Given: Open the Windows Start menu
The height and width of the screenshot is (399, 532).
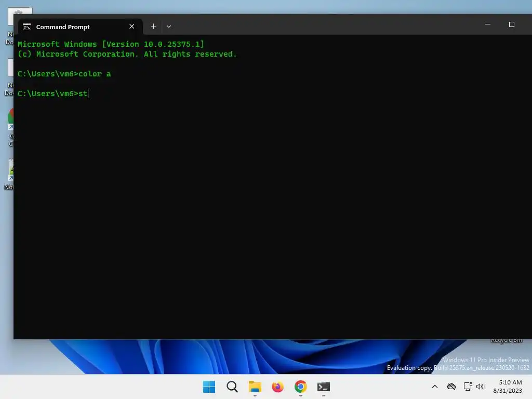Looking at the screenshot, I should tap(209, 387).
